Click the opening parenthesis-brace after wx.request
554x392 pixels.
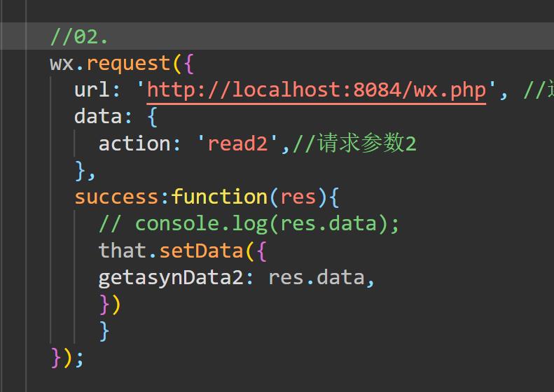click(x=182, y=63)
